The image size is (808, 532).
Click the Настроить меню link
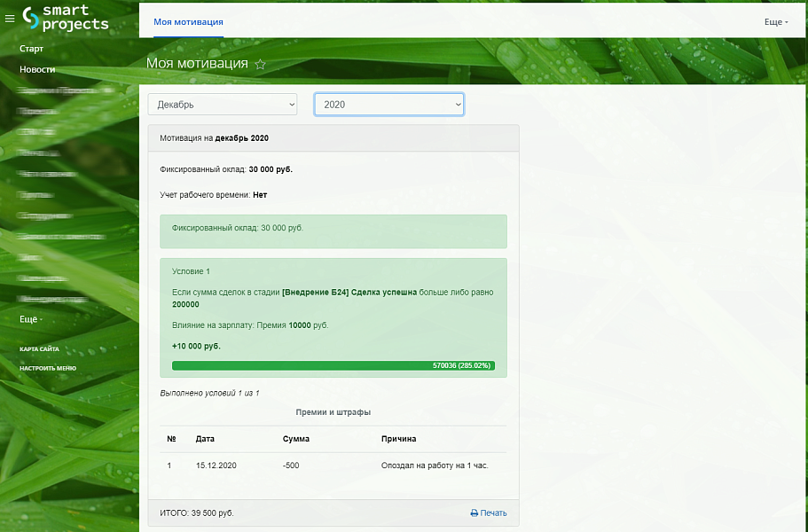pos(48,367)
